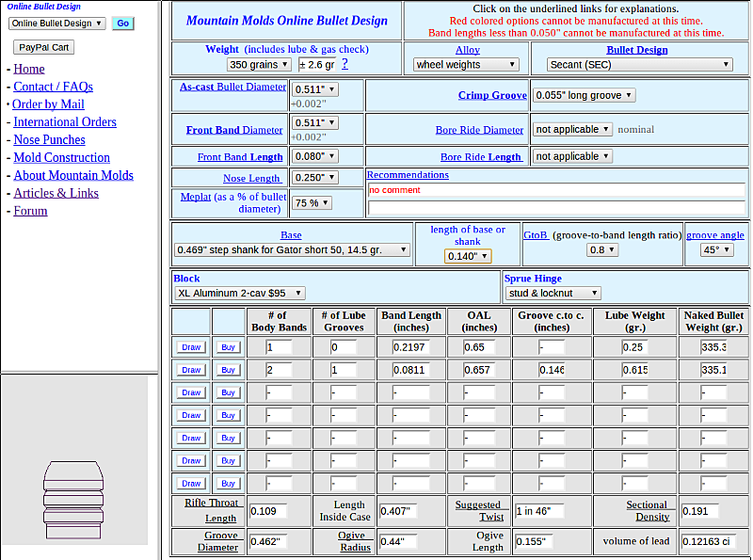This screenshot has width=753, height=560.
Task: Open the Base explanation link
Action: [x=291, y=235]
